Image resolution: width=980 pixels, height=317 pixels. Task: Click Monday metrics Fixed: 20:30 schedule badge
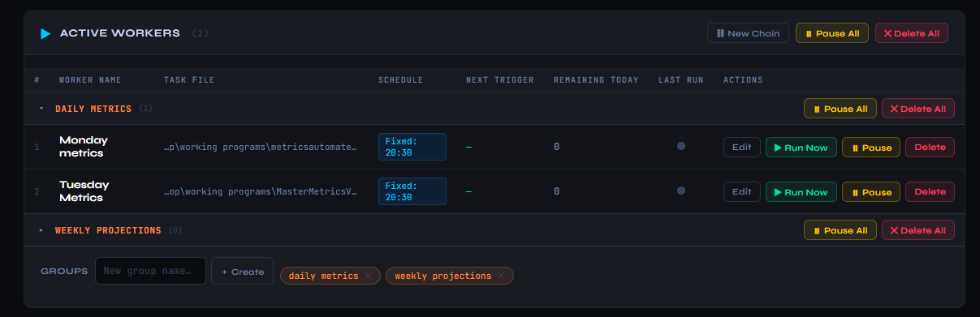click(412, 147)
